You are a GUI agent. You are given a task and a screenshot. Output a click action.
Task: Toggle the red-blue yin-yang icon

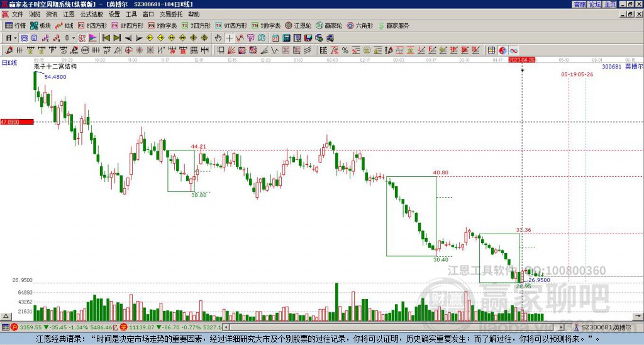tap(502, 50)
